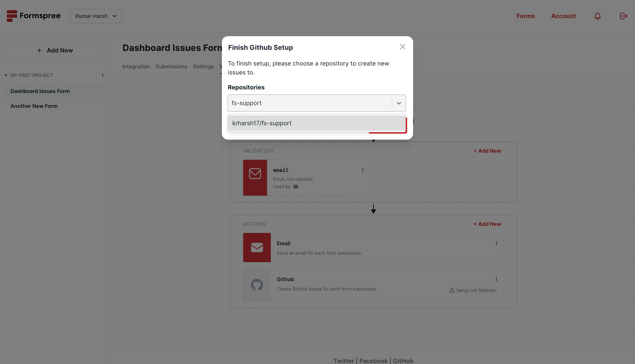Open the Email action's three-dot menu

(x=496, y=243)
